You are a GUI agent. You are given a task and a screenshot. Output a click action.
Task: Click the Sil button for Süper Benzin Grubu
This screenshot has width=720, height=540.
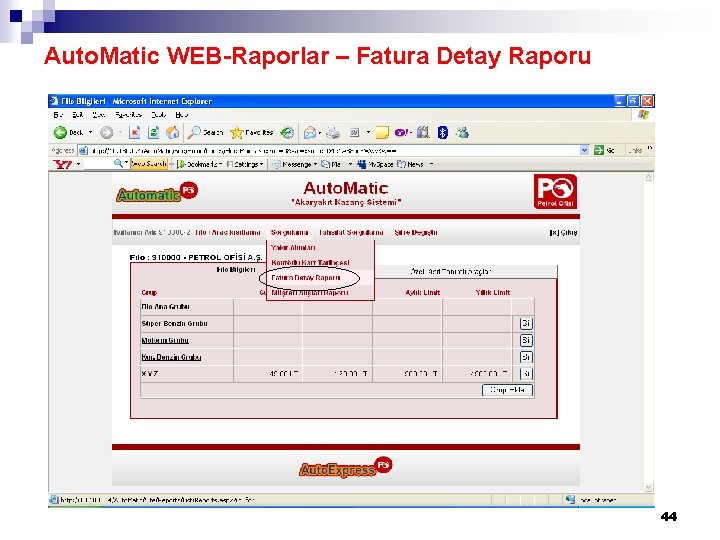point(526,324)
